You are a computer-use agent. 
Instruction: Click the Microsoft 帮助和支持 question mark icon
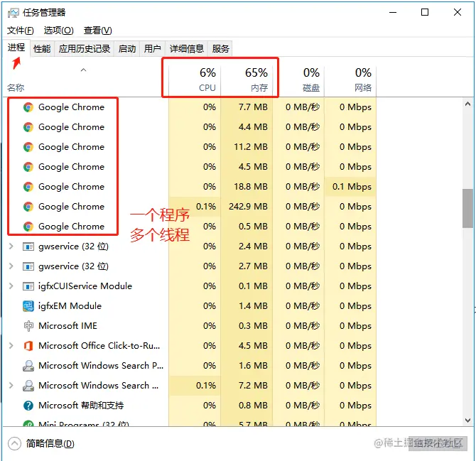tap(28, 406)
